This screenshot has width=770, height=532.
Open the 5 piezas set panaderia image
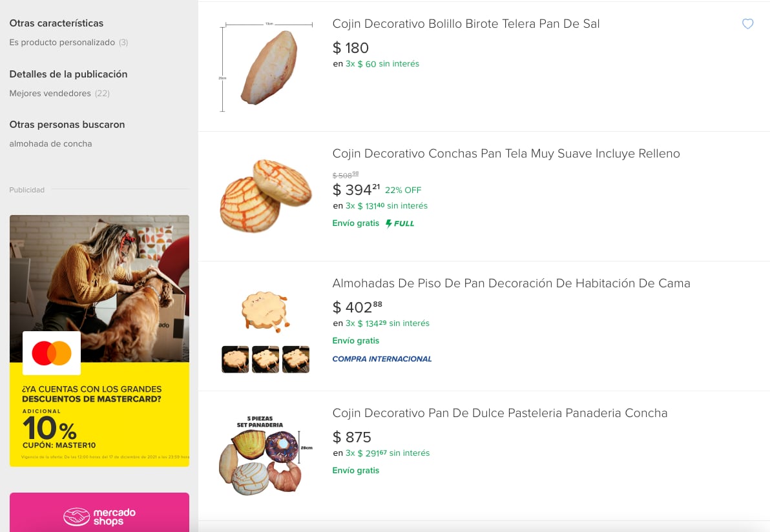(x=265, y=456)
